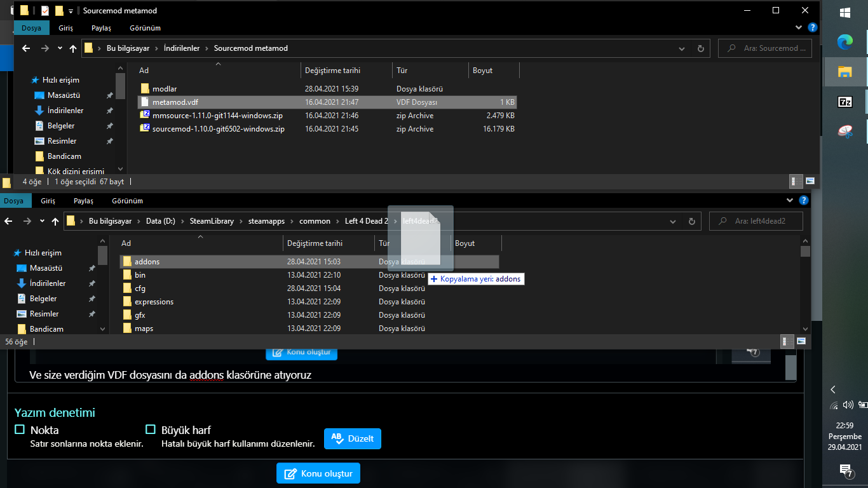Expand address history dropdown in left4dead2 window
The image size is (868, 488).
(673, 221)
